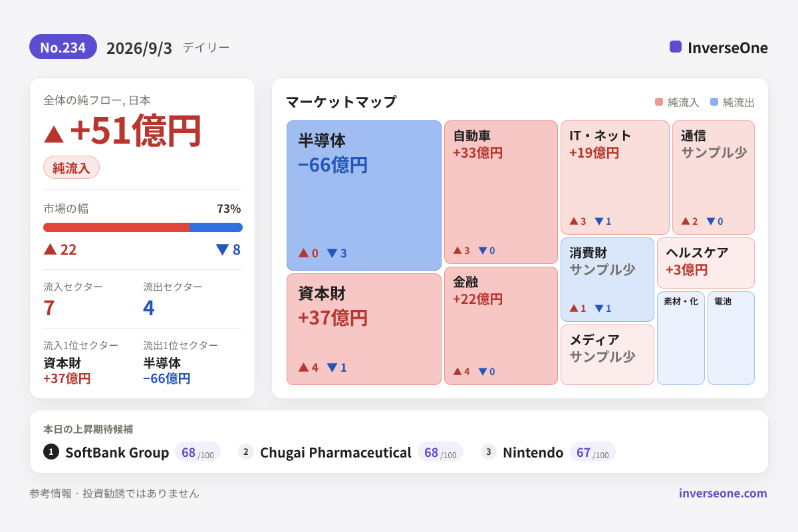Select the 自動車 +33億円 tile
This screenshot has width=798, height=532.
(501, 192)
